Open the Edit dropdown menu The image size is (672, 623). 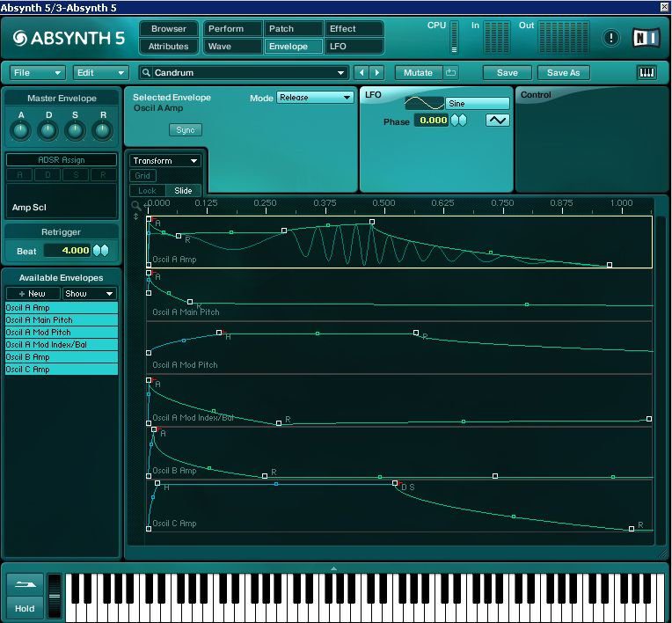(x=100, y=72)
